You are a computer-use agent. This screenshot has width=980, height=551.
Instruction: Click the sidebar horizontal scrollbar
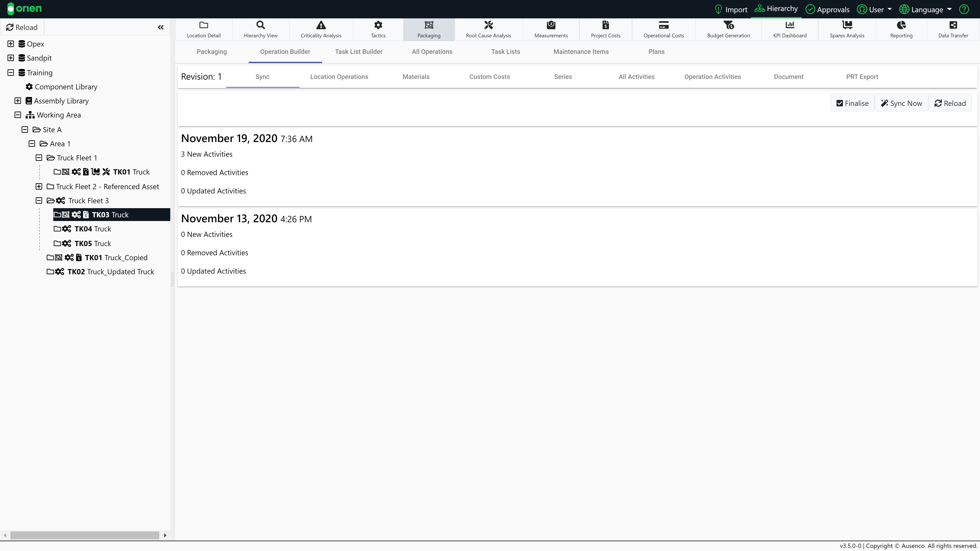pos(85,535)
